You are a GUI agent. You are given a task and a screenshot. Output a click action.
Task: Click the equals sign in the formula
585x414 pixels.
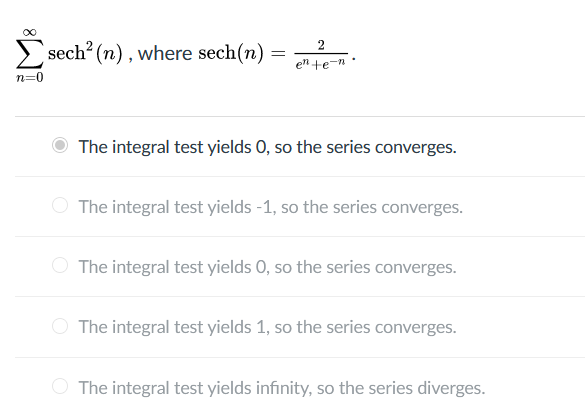click(277, 54)
